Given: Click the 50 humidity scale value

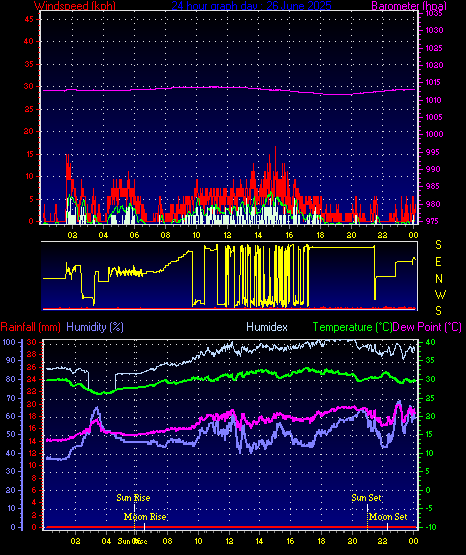Looking at the screenshot, I should tap(11, 434).
